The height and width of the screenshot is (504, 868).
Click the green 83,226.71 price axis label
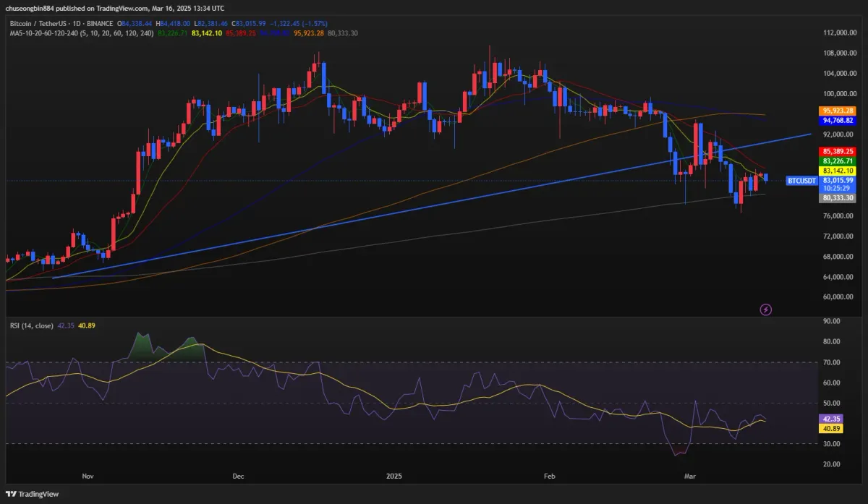837,161
